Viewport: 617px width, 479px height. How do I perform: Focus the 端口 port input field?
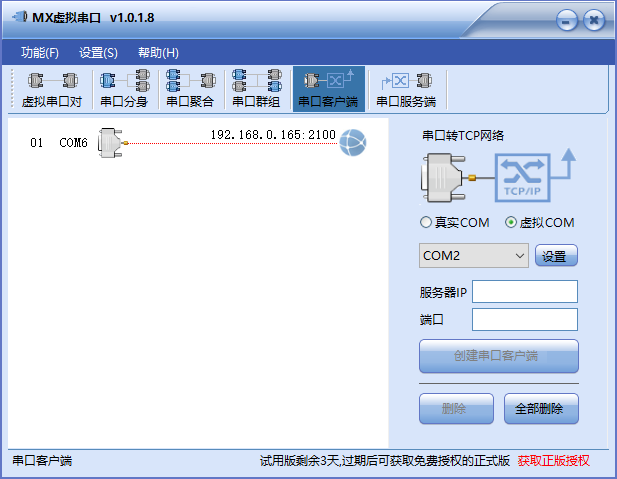[x=525, y=320]
